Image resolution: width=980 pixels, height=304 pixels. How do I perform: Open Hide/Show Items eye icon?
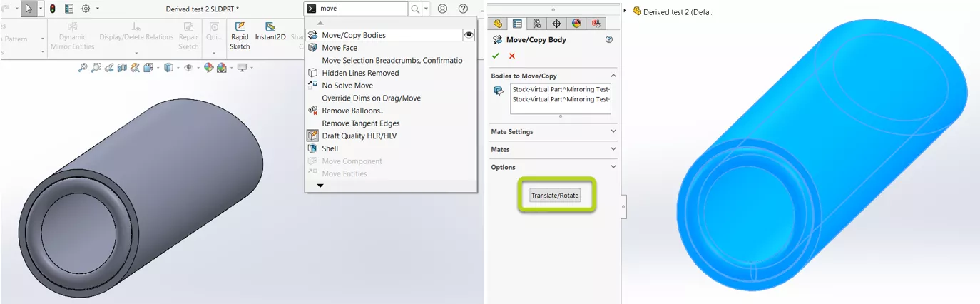pyautogui.click(x=188, y=68)
